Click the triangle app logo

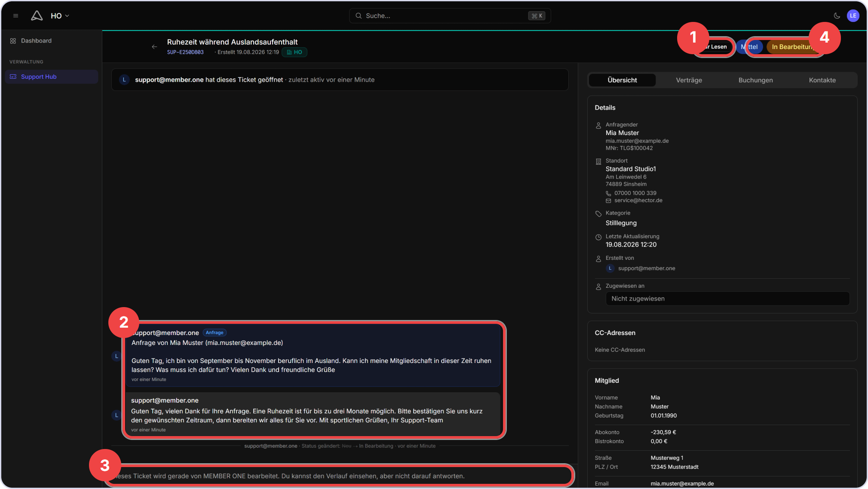click(x=37, y=16)
